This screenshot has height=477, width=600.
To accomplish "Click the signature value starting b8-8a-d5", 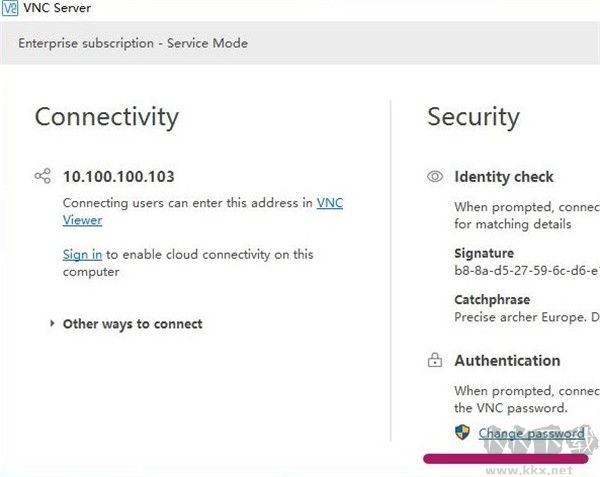I will tap(525, 270).
